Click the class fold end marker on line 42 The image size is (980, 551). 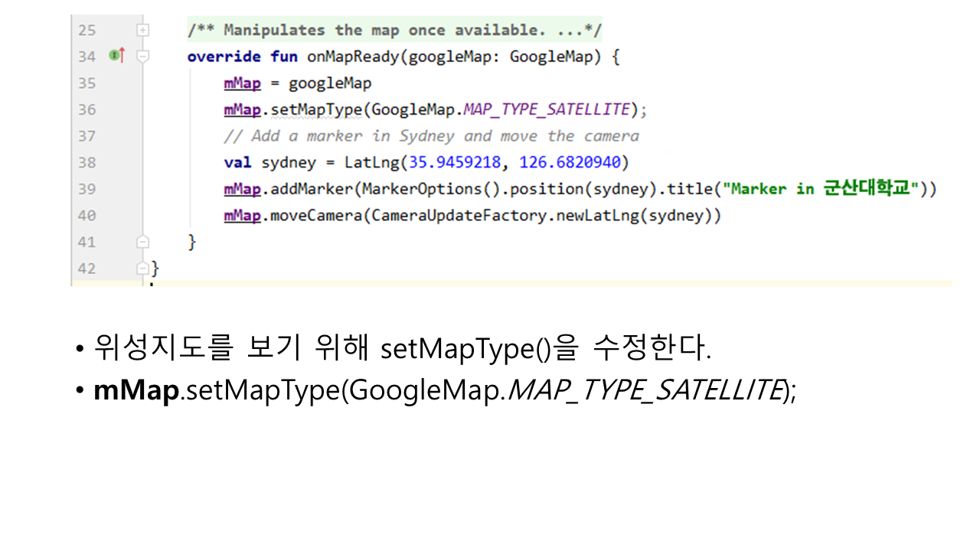[x=142, y=269]
